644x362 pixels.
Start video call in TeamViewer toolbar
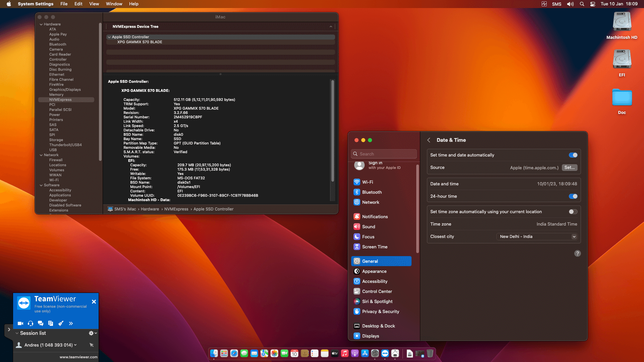click(x=20, y=323)
